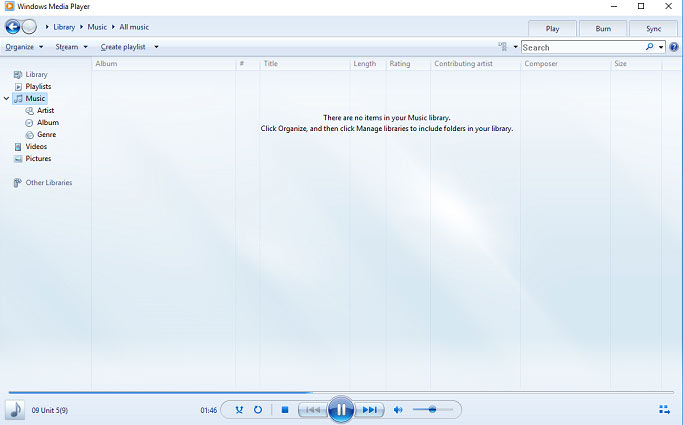Viewport: 683px width, 425px height.
Task: Select Pictures in the navigation tree
Action: 33,159
